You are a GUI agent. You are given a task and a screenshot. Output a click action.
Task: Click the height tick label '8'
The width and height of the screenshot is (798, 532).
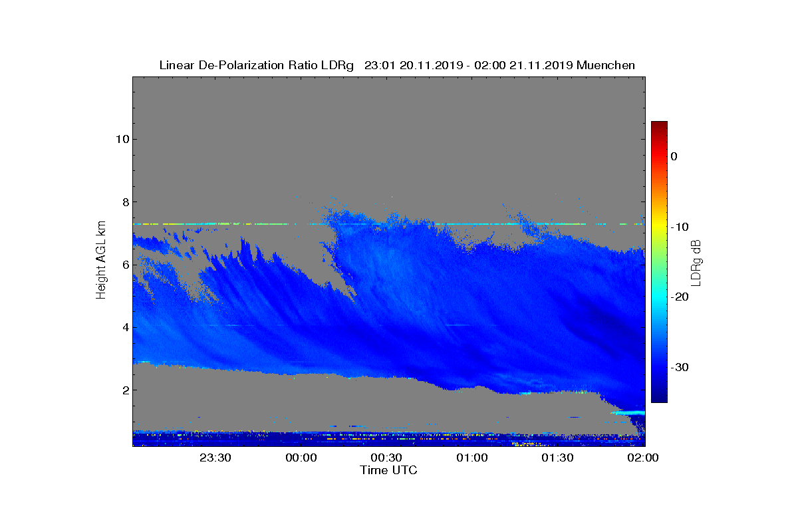click(x=124, y=201)
